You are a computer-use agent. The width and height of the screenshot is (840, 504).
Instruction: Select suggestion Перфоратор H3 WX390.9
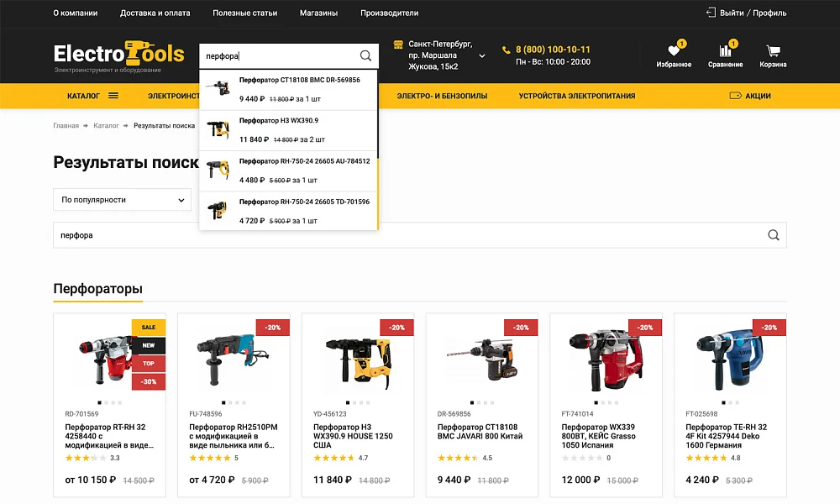pos(288,130)
